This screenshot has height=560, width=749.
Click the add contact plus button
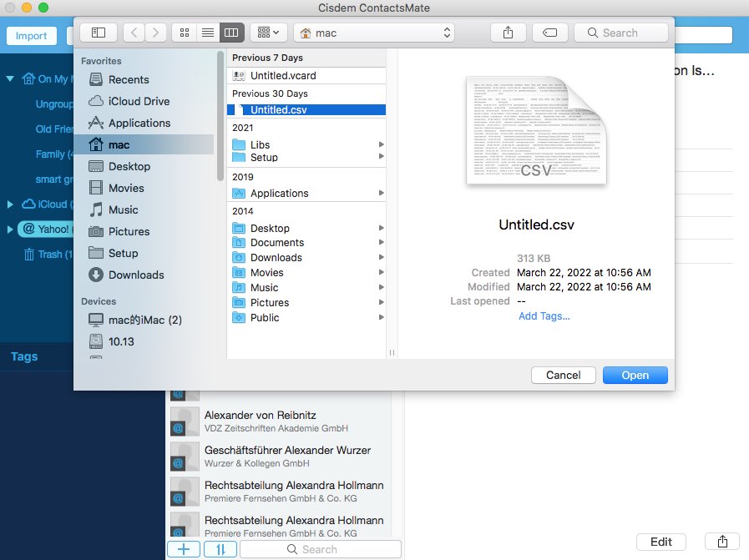(x=184, y=549)
